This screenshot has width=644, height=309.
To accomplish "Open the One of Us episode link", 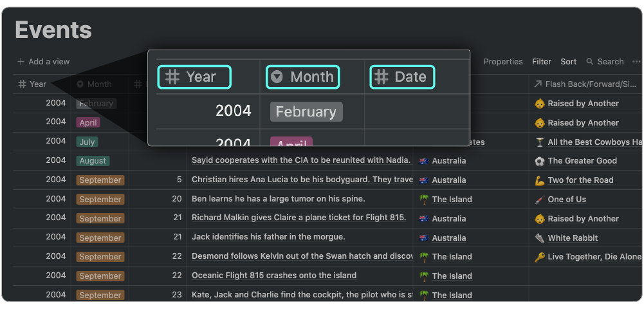I will 567,200.
